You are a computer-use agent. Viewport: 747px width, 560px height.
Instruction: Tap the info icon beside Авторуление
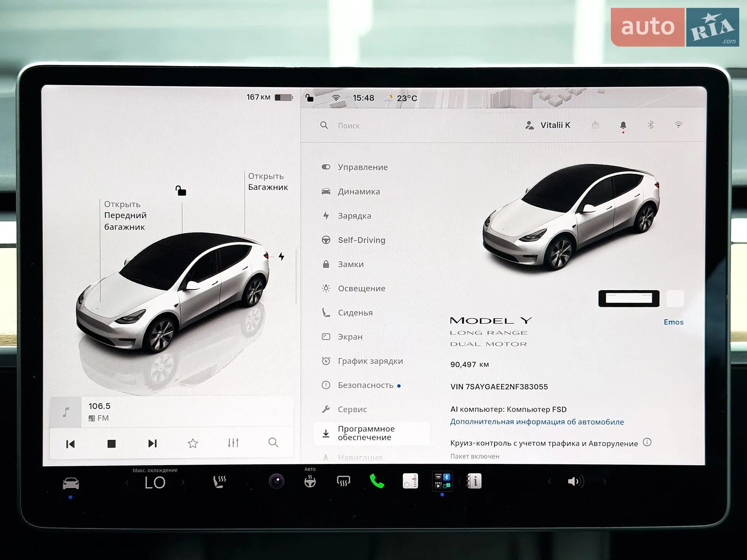point(647,442)
